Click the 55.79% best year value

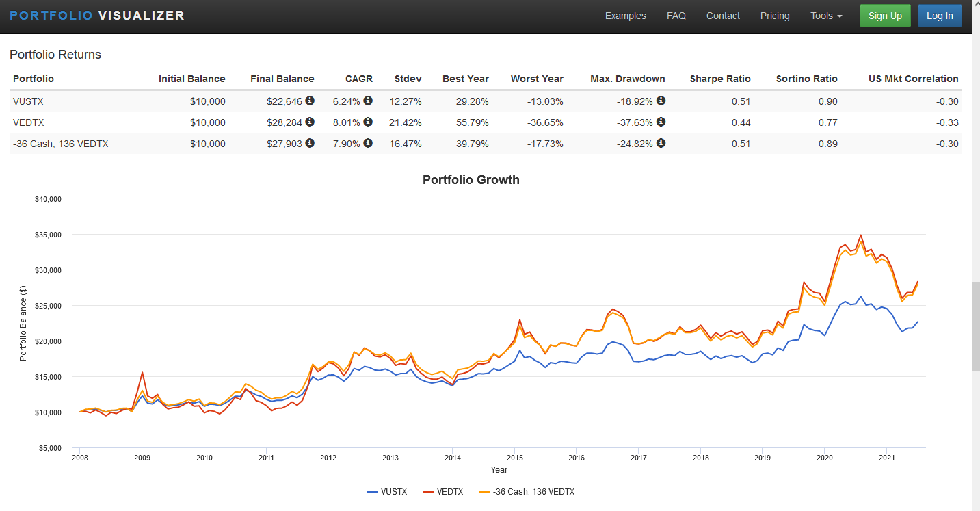click(x=474, y=122)
